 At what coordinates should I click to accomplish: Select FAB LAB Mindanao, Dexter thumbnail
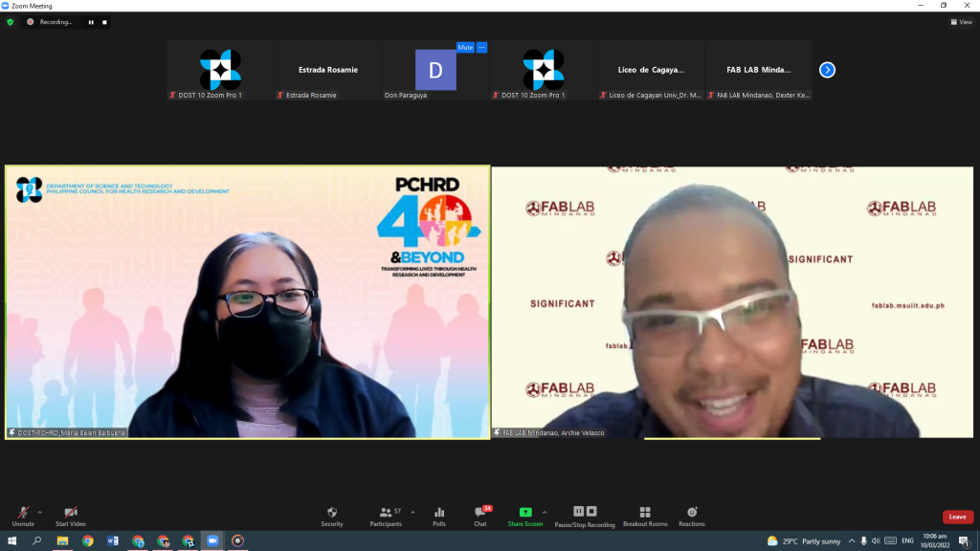click(x=759, y=70)
